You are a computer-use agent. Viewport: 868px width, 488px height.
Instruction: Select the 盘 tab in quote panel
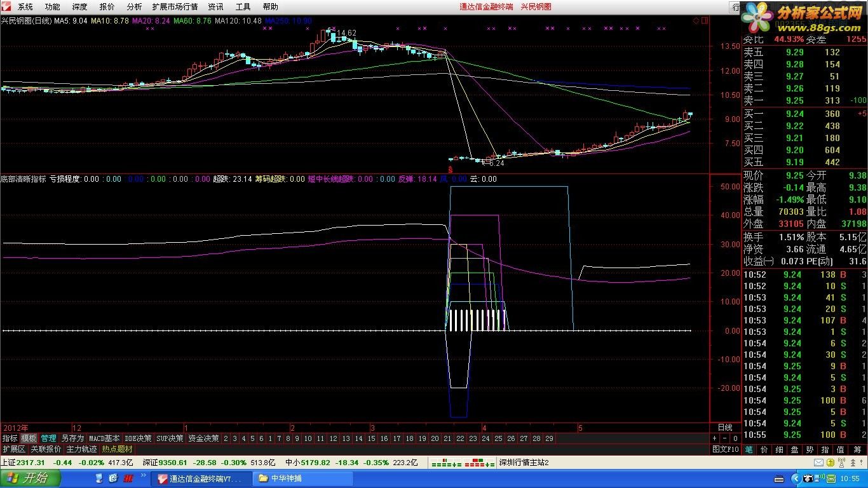coord(794,449)
